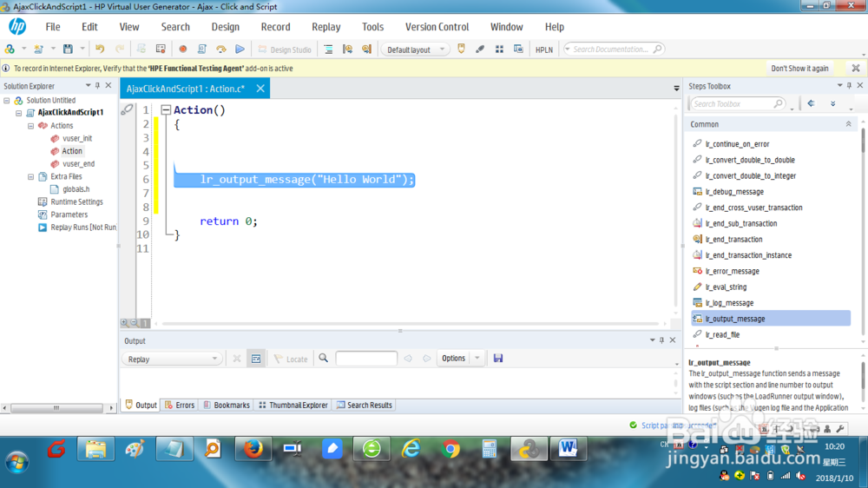Collapse the Action() code fold marker
This screenshot has width=868, height=488.
(x=166, y=109)
